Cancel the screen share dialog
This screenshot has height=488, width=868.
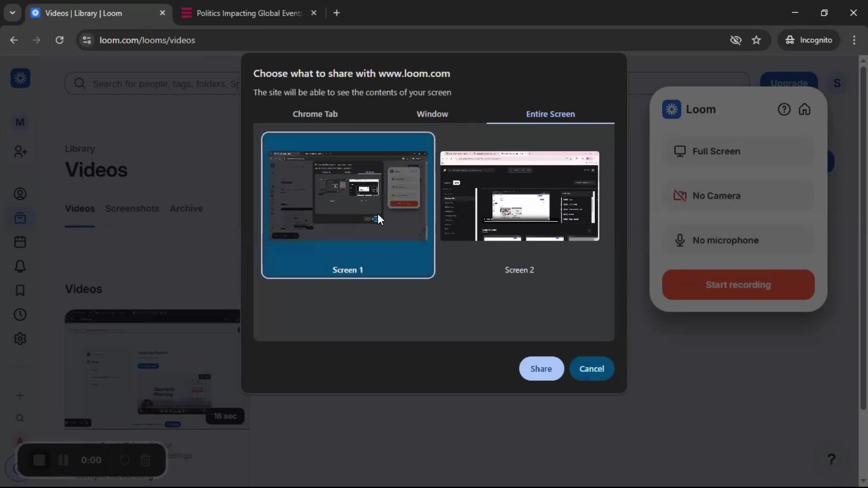coord(592,368)
